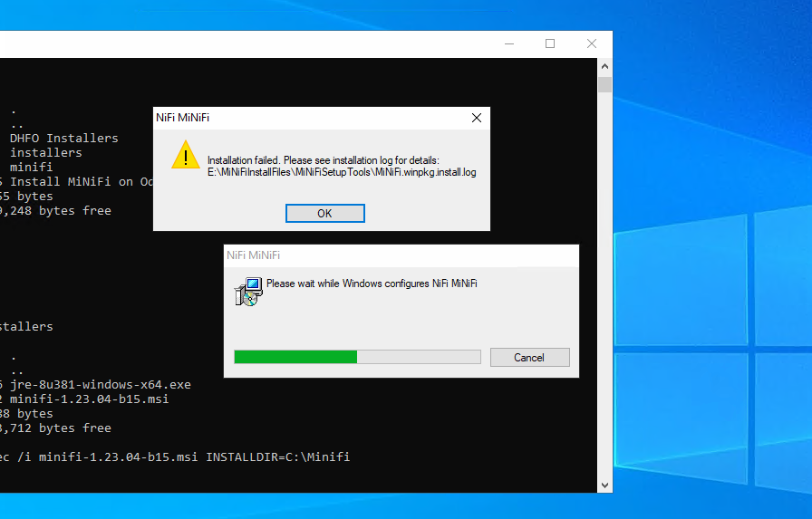812x519 pixels.
Task: Click the '712 bytes free' line
Action: tap(55, 428)
